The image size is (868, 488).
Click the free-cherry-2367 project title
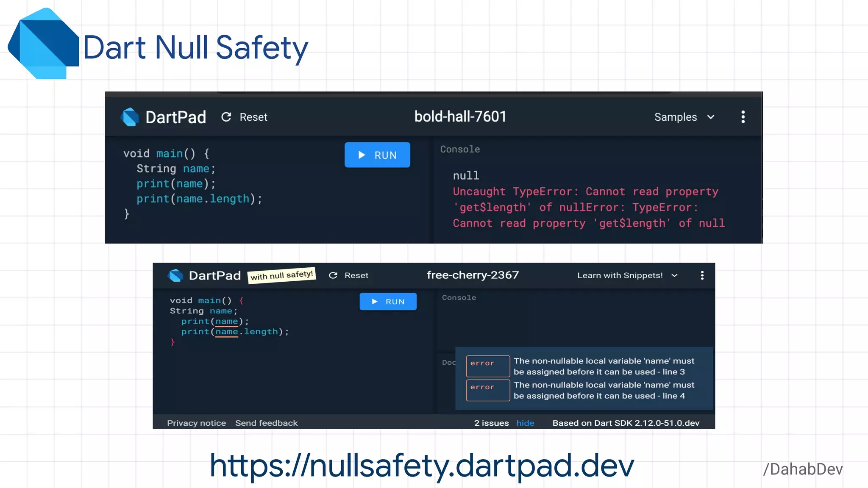coord(473,275)
